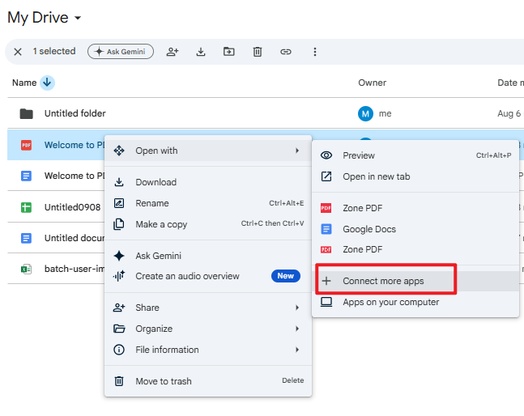The image size is (524, 416).
Task: Click the red PDF icon in selected row
Action: click(26, 145)
